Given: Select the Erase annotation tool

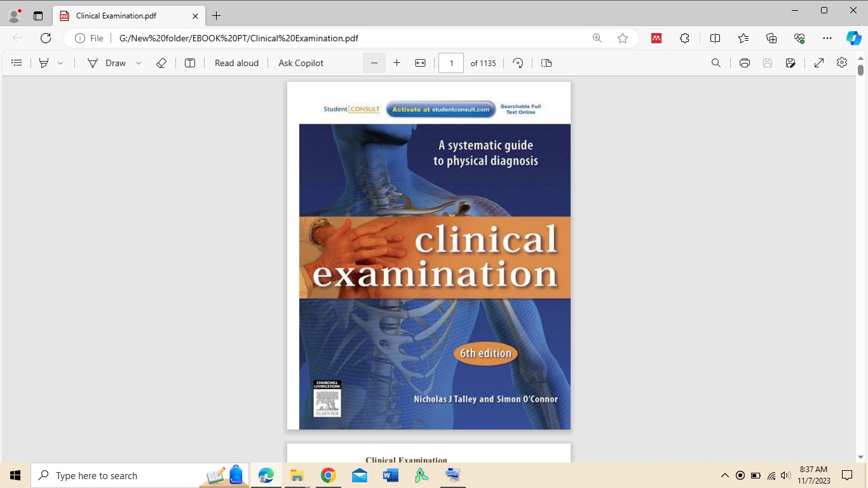Looking at the screenshot, I should point(161,63).
